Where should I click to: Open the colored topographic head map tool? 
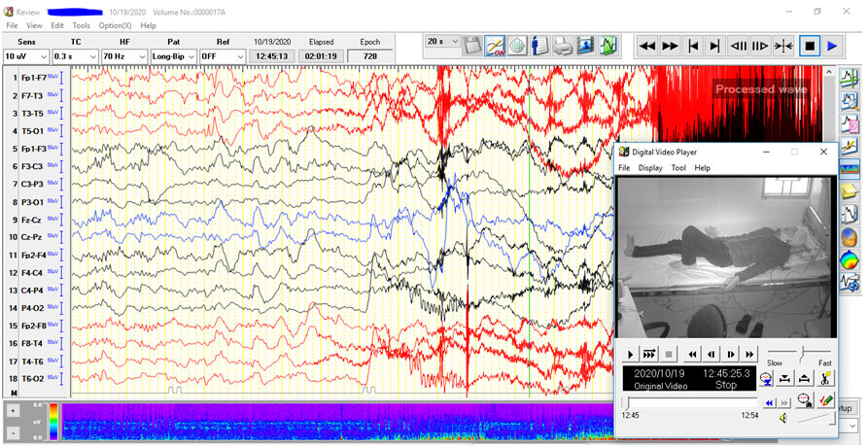click(x=849, y=260)
